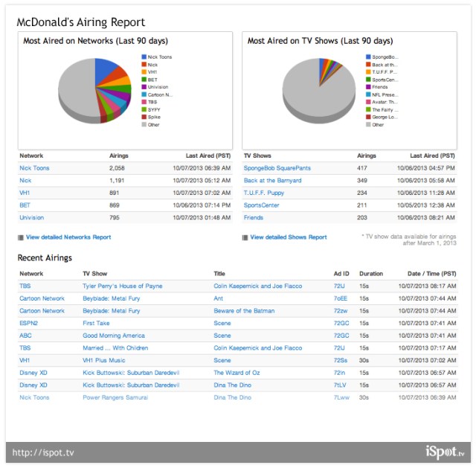This screenshot has width=476, height=468.
Task: Open ad ID 72zw link
Action: click(x=341, y=311)
